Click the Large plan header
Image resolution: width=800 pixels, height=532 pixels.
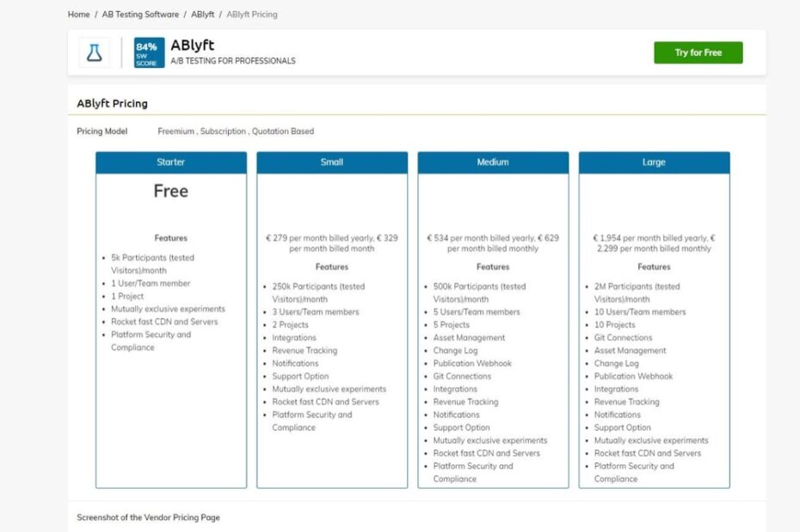654,162
